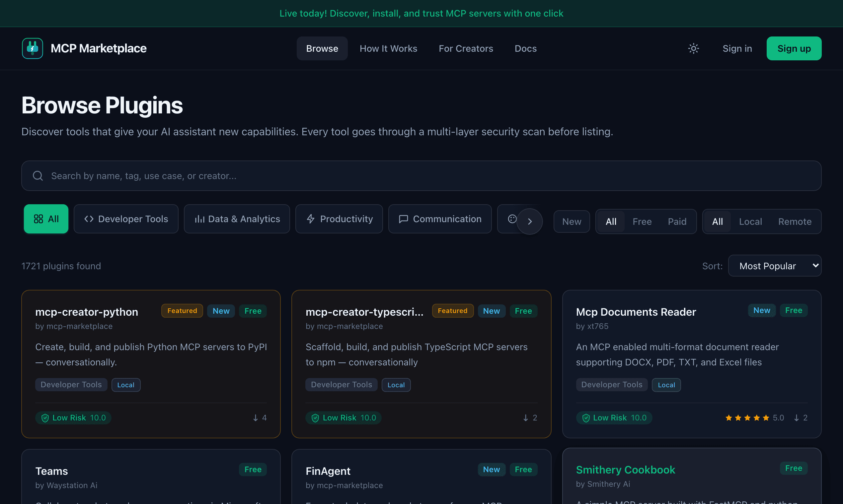Open the Most Popular sort dropdown
This screenshot has height=504, width=843.
point(775,266)
